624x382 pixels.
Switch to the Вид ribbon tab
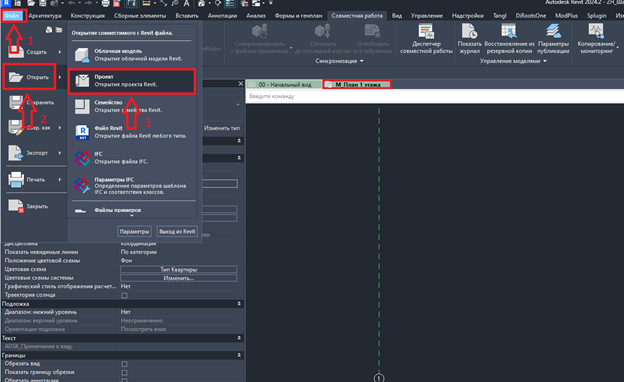point(396,16)
